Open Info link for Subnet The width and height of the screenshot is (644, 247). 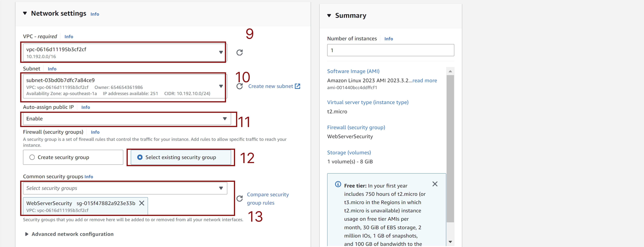tap(52, 69)
